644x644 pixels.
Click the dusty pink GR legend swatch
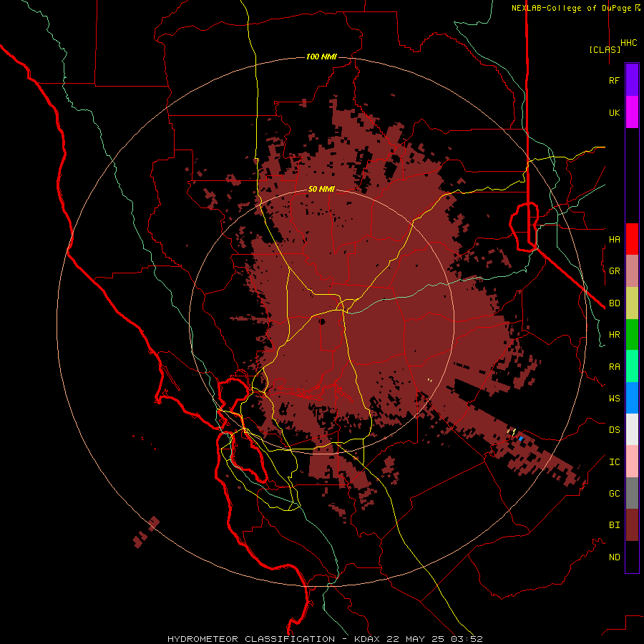tap(632, 271)
